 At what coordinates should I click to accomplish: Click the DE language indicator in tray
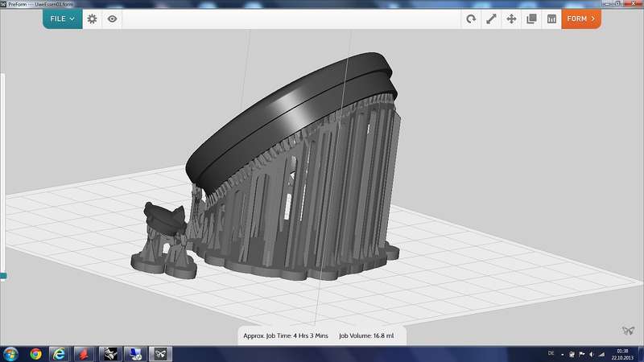click(551, 353)
